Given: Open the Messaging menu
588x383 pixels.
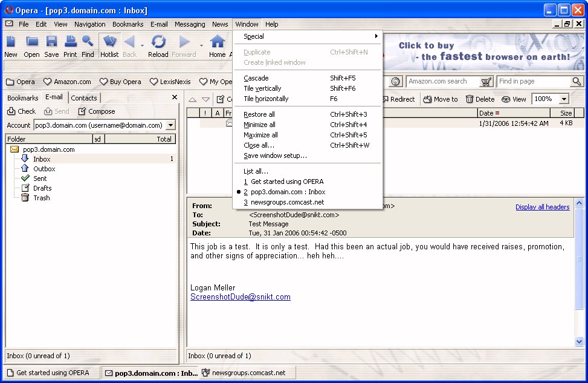Looking at the screenshot, I should click(190, 24).
